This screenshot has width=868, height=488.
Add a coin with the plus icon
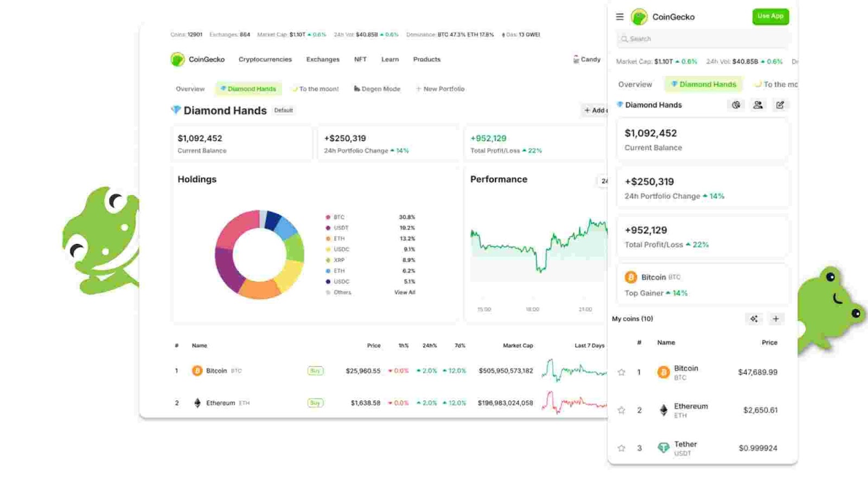pos(776,319)
